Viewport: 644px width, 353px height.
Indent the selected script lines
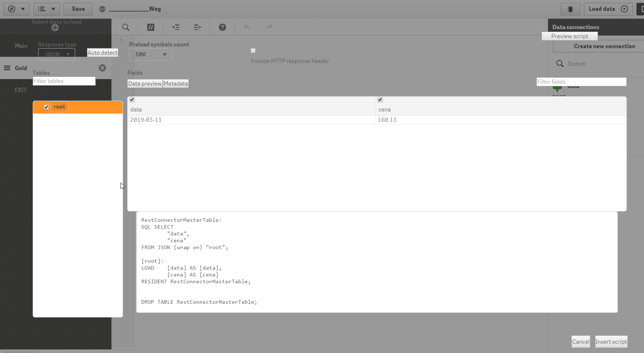[x=176, y=27]
